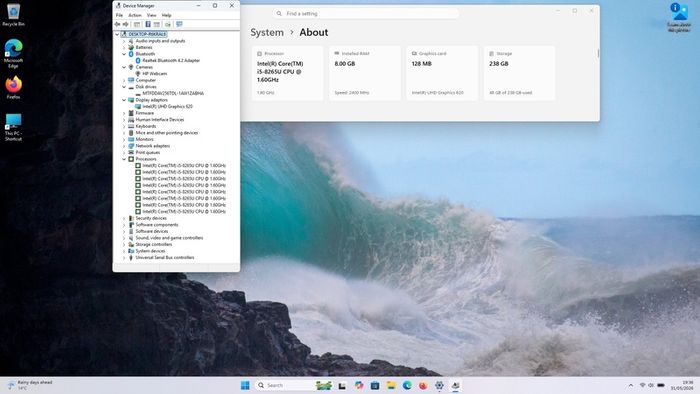Click the Windows Start button
The height and width of the screenshot is (394, 700).
245,386
